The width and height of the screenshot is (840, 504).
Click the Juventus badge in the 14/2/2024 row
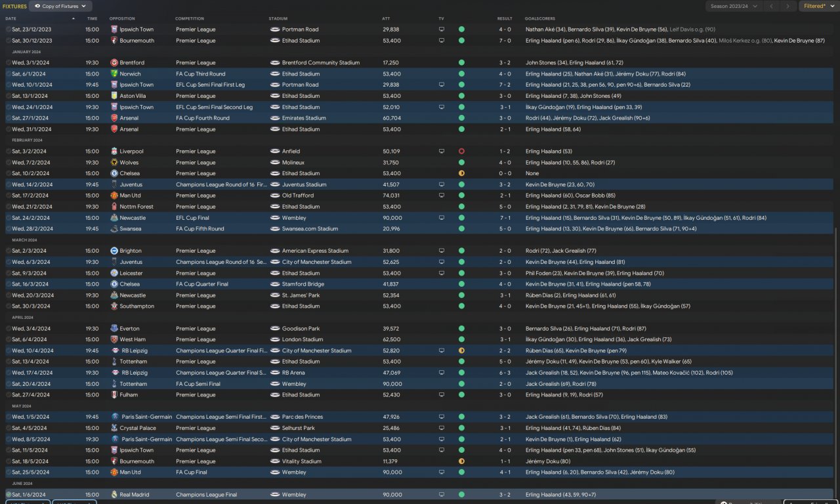click(x=114, y=185)
